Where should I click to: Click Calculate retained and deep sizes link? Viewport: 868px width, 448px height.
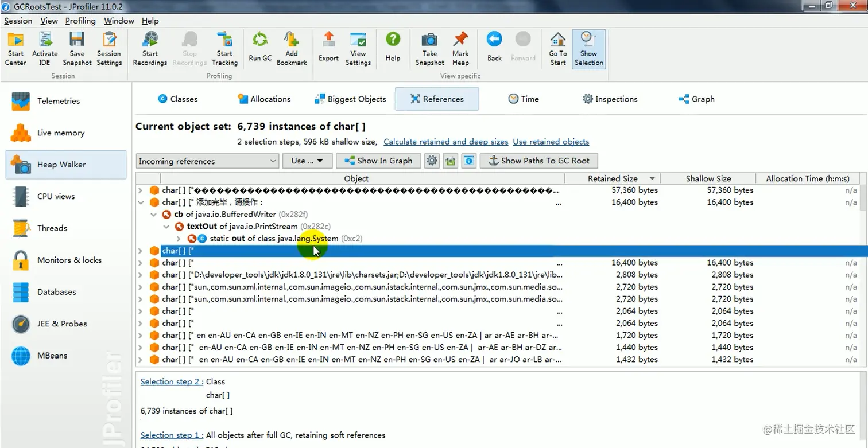[x=445, y=142]
